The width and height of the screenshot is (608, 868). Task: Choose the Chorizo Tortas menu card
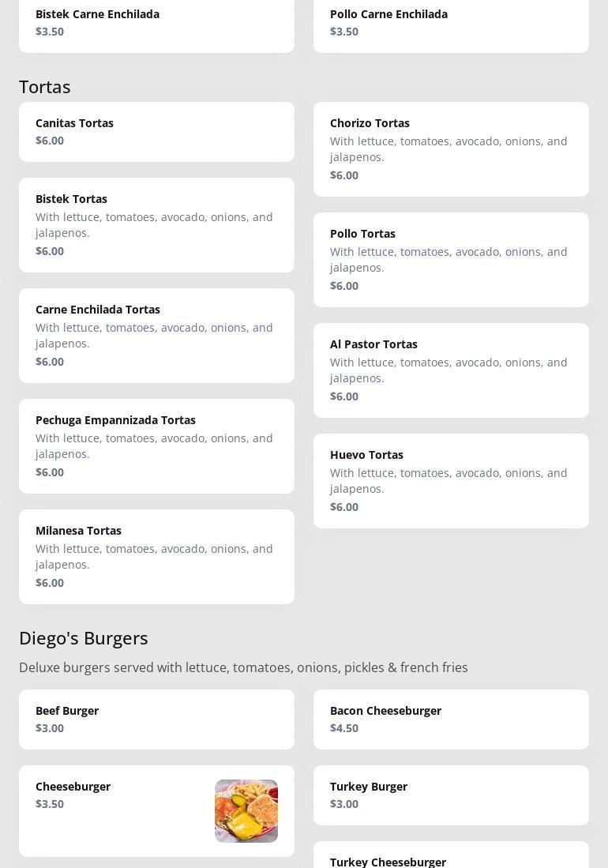(x=451, y=149)
